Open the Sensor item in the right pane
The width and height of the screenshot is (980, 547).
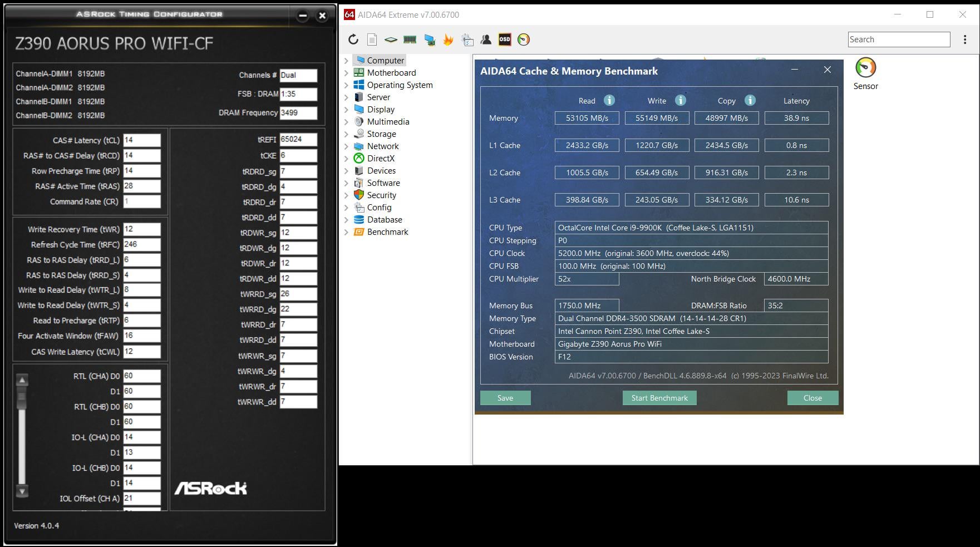[865, 74]
